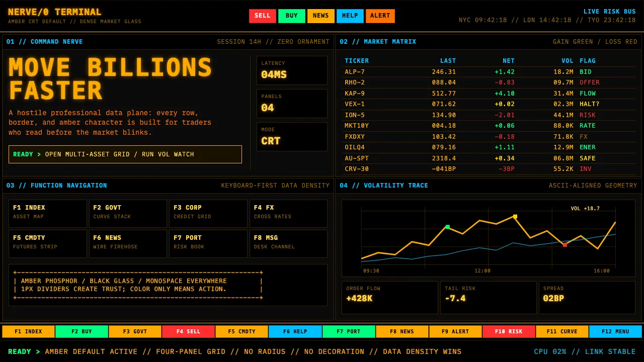Click CPU 02% // LINK STABLE status
Screen dimensions: 644x362
[585, 352]
